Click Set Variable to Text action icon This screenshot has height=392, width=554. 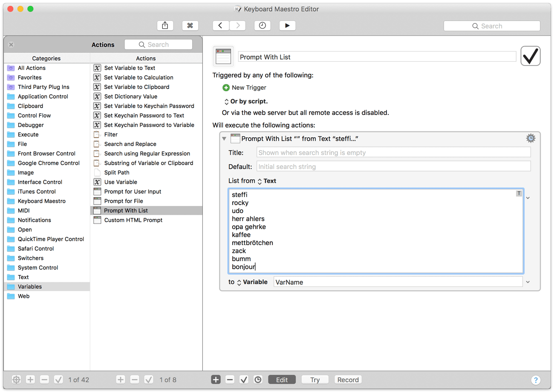point(97,68)
